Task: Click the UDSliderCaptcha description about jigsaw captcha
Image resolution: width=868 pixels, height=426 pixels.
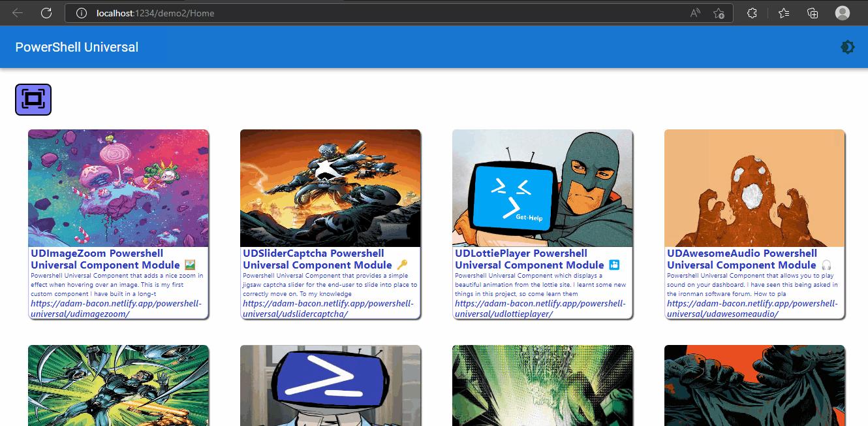Action: [330, 285]
